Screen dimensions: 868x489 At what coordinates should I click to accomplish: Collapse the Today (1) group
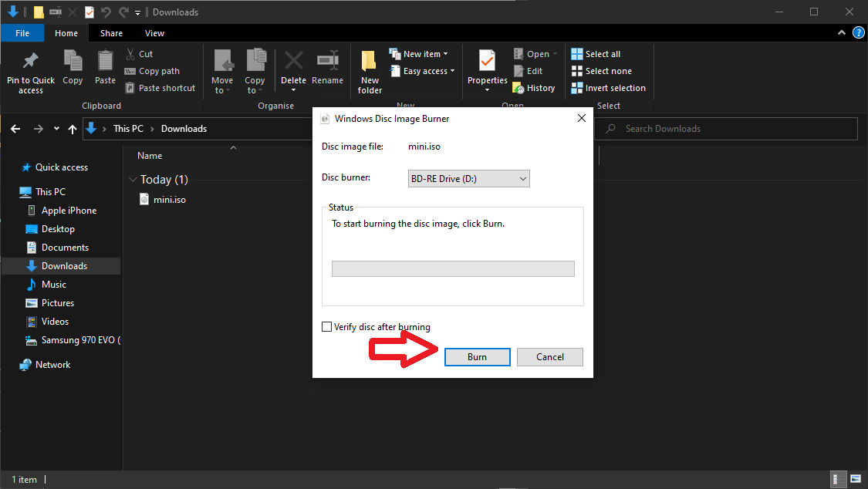132,179
